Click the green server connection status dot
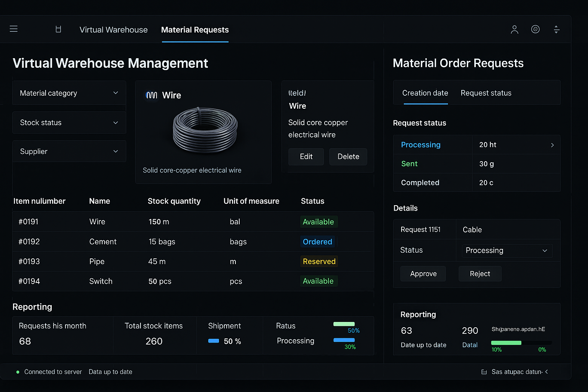Screen dimensions: 588x392 [x=18, y=372]
